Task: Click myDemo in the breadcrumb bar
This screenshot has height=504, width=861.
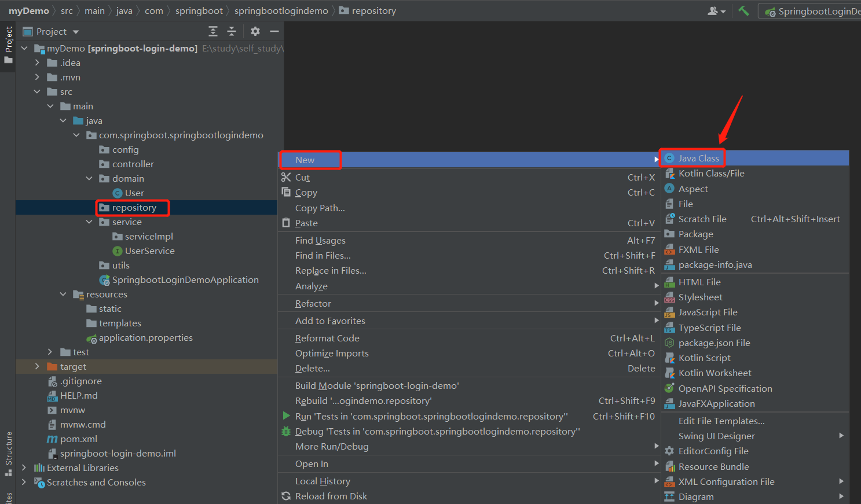Action: point(29,11)
